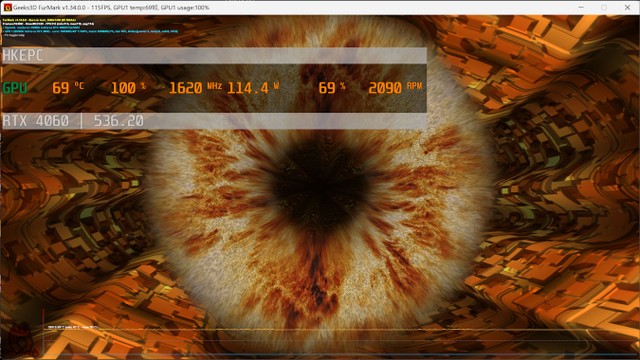This screenshot has width=640, height=360.
Task: Click the FurMark app icon in title bar
Action: point(8,7)
